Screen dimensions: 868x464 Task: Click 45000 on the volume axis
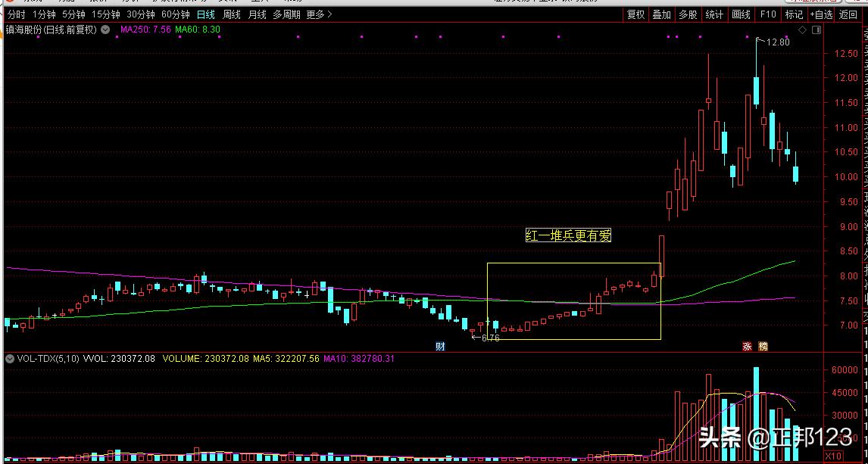coord(846,393)
